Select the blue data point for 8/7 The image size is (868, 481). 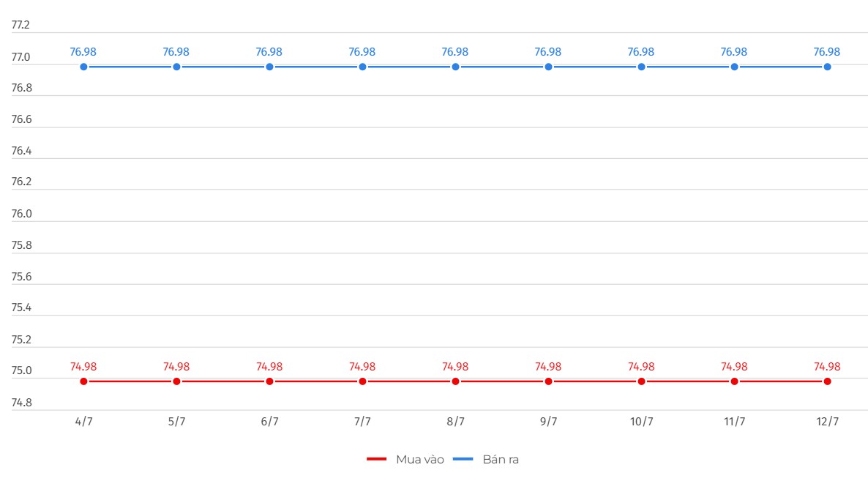coord(455,67)
